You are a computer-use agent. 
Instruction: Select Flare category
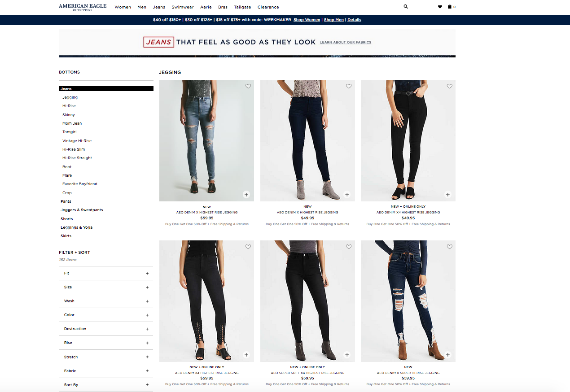pos(67,175)
